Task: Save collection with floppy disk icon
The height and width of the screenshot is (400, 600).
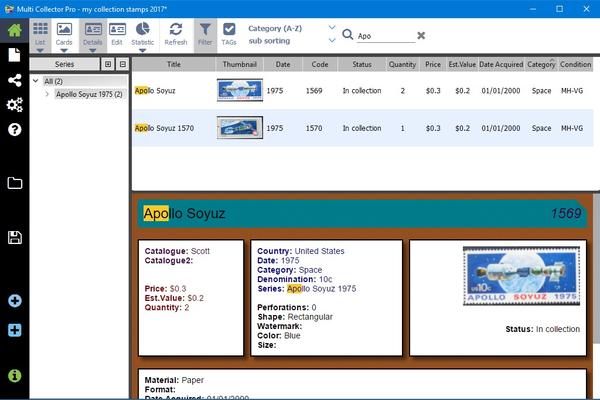Action: pyautogui.click(x=15, y=237)
